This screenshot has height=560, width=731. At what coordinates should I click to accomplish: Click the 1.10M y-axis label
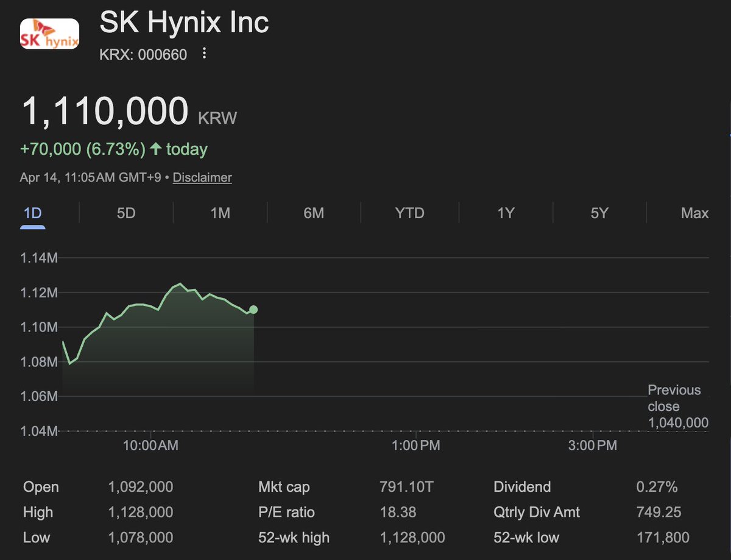click(x=39, y=327)
